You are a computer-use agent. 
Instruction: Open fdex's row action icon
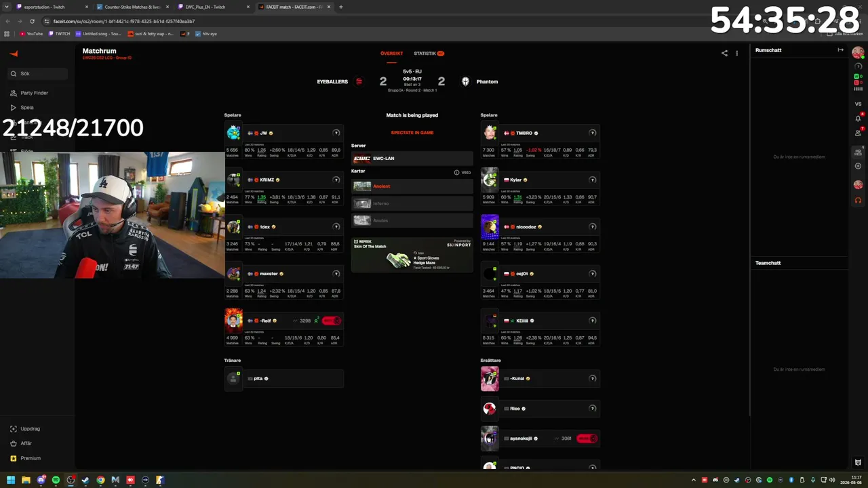point(336,226)
